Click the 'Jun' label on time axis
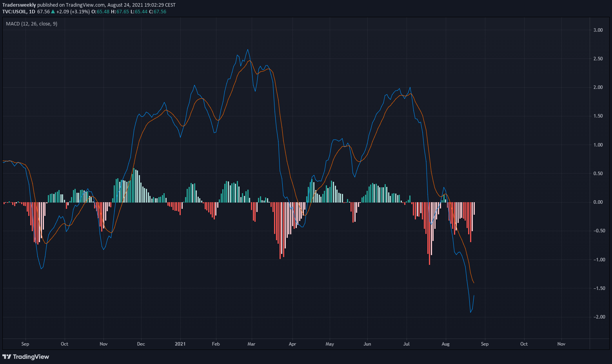Viewport: 612px width, 364px height. tap(367, 344)
